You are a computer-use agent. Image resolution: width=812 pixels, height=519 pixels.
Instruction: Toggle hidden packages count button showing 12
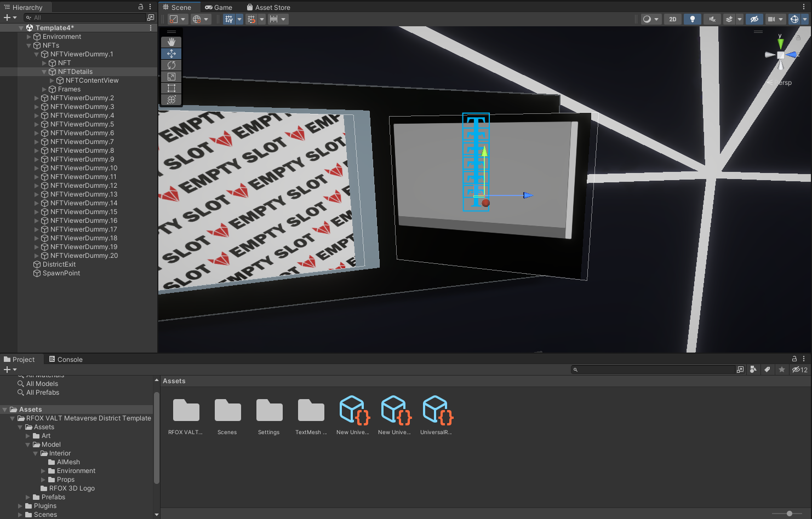[x=800, y=370]
